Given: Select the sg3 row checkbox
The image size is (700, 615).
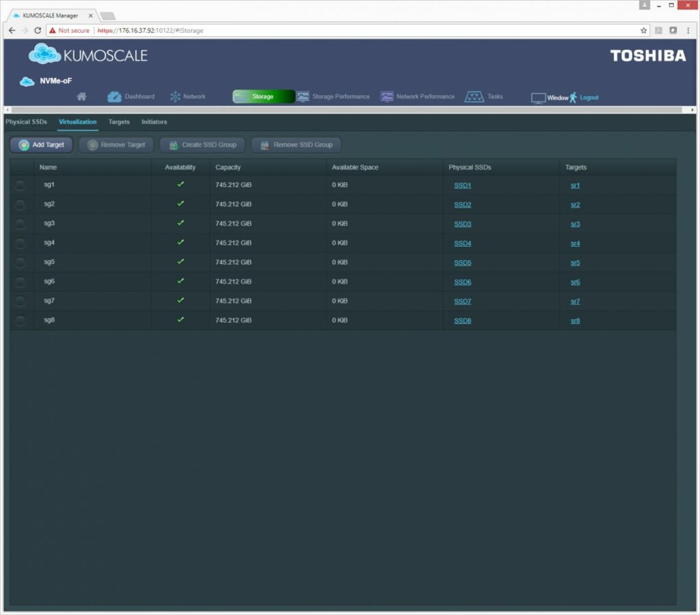Looking at the screenshot, I should coord(20,223).
